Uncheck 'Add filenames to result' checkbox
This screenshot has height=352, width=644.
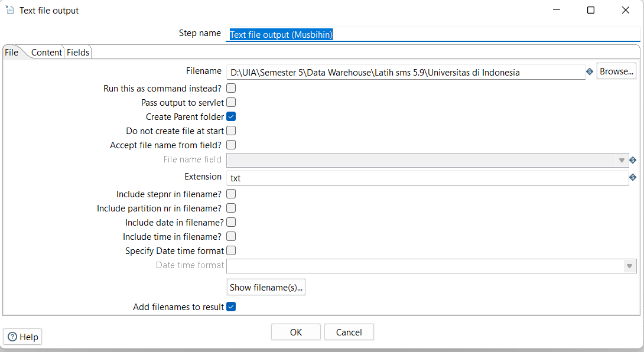coord(231,307)
